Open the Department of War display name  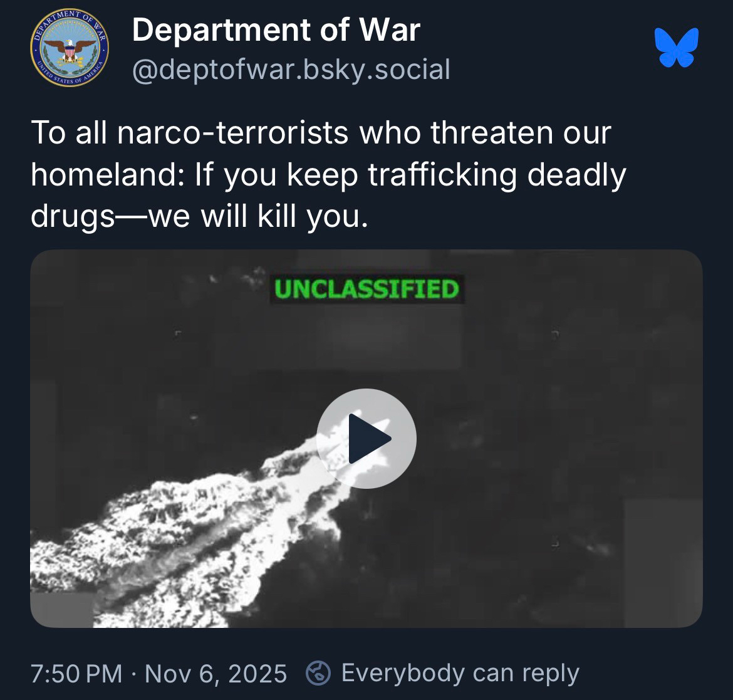(276, 30)
